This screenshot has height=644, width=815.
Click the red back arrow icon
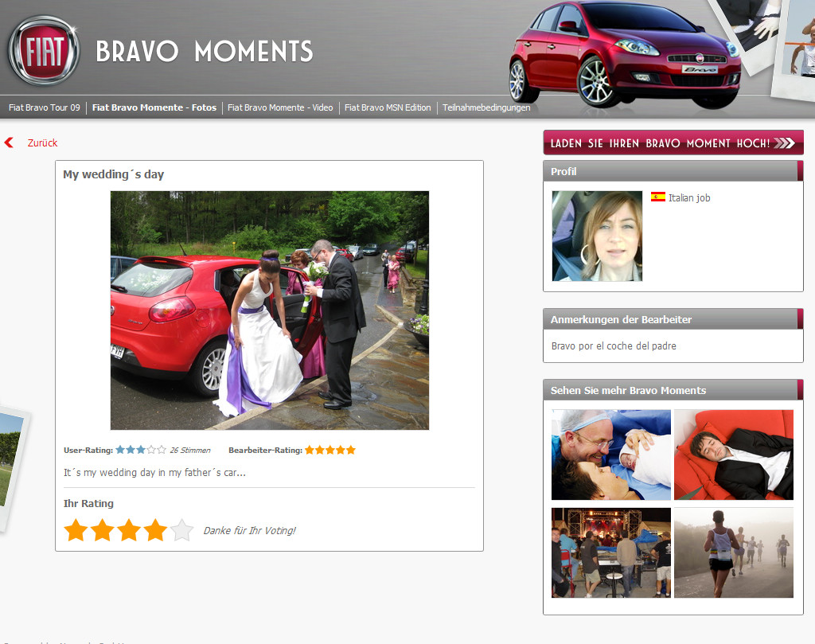point(9,142)
